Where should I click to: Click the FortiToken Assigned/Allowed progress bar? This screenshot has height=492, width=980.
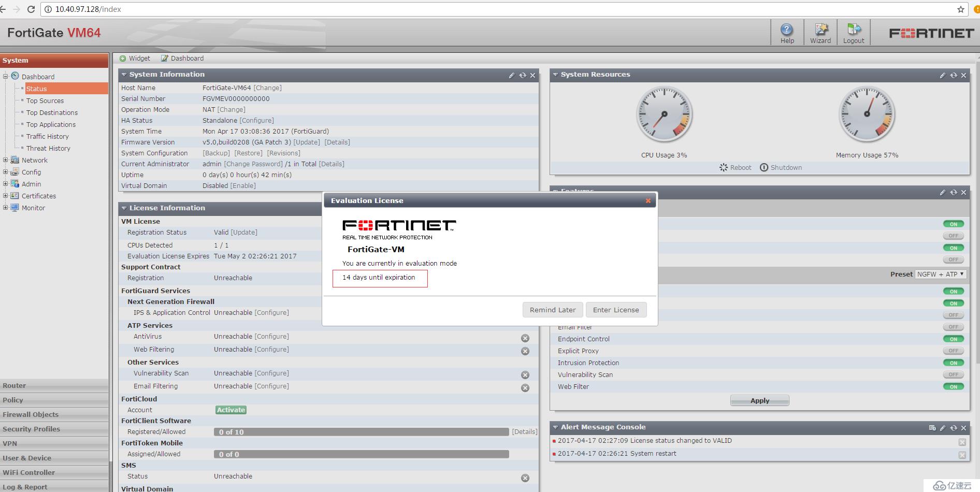362,454
